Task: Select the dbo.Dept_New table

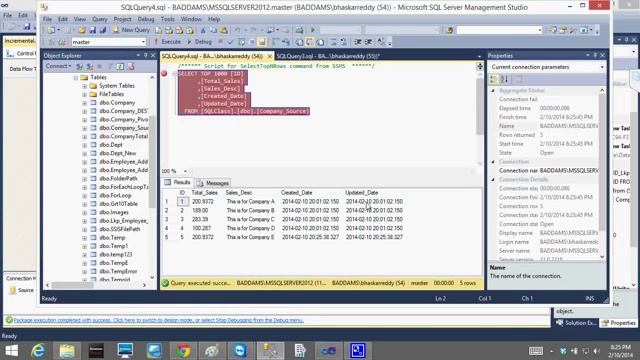Action: [x=117, y=153]
